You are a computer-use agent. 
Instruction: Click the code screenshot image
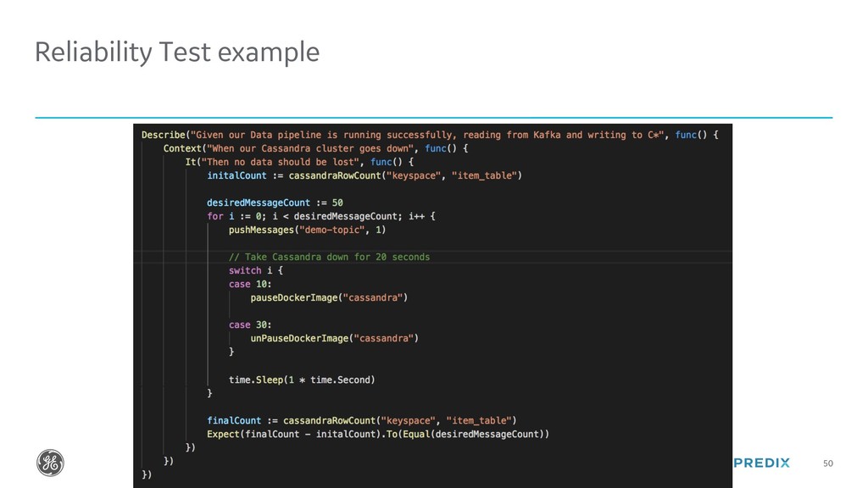[433, 306]
